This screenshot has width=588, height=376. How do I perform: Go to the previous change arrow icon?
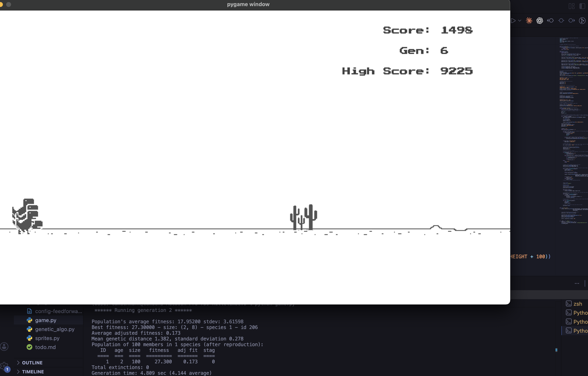[x=550, y=21]
